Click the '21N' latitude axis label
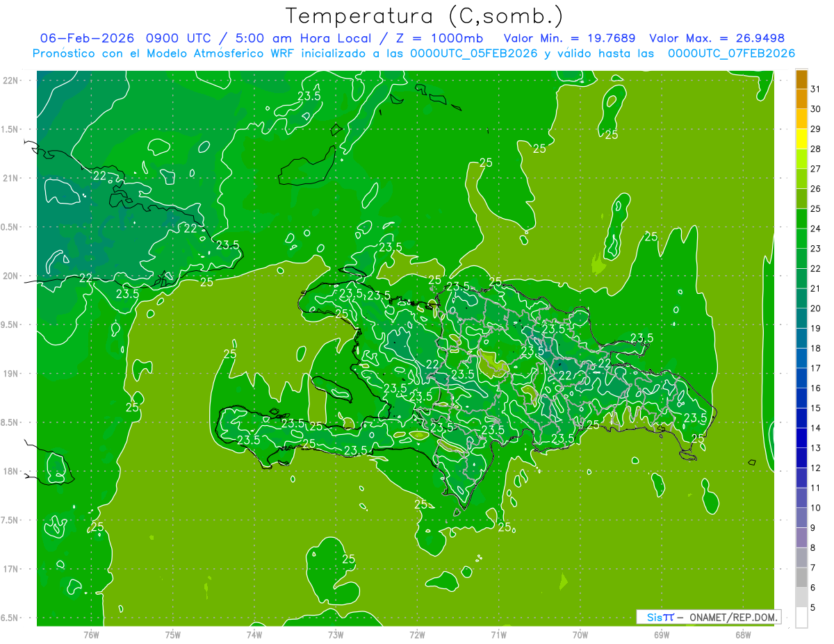Image resolution: width=834 pixels, height=644 pixels. [x=10, y=178]
